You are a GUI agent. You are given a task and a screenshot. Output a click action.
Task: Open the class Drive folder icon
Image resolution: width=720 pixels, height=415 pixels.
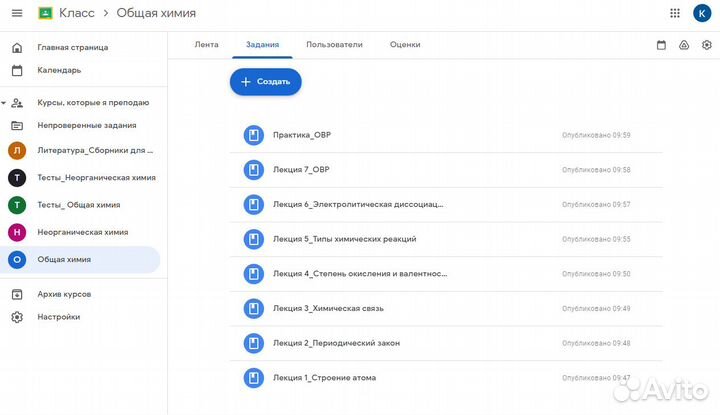point(684,45)
